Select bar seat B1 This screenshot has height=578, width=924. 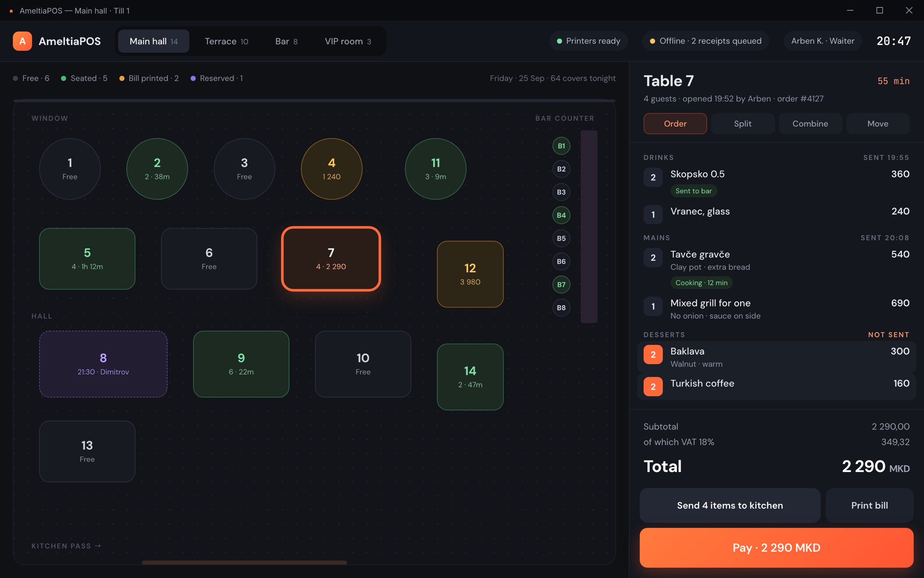[561, 146]
